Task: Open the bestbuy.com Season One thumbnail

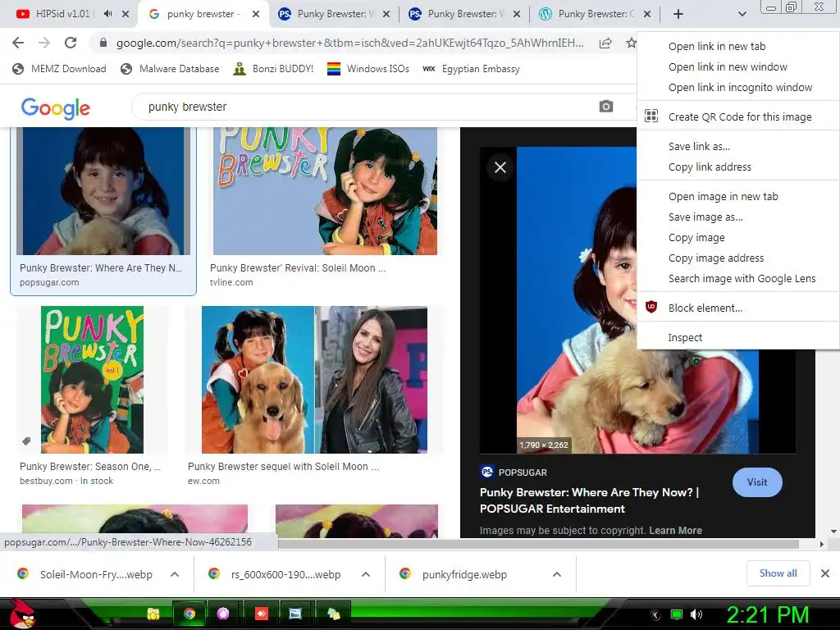Action: [x=92, y=380]
